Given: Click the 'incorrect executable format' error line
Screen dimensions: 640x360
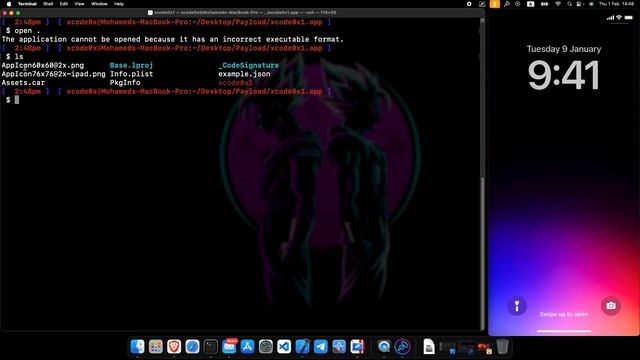Looking at the screenshot, I should pyautogui.click(x=172, y=39).
